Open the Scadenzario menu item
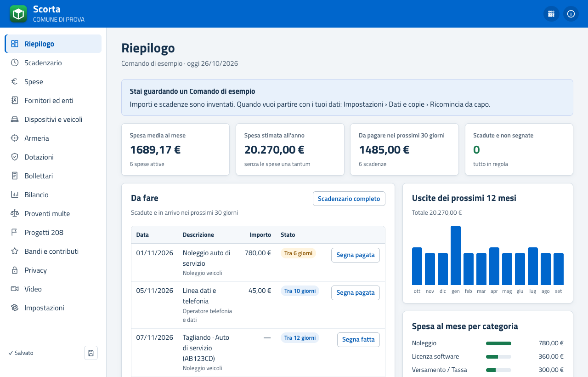This screenshot has height=377, width=588. pos(53,63)
